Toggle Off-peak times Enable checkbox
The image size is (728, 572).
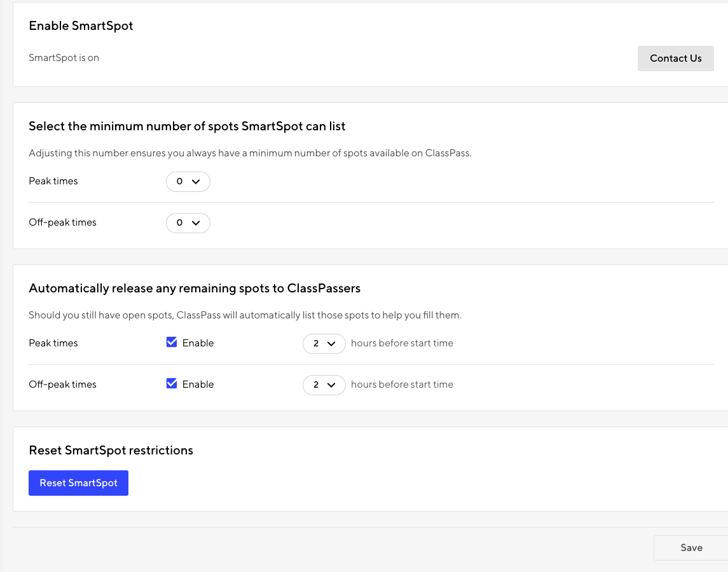click(172, 384)
